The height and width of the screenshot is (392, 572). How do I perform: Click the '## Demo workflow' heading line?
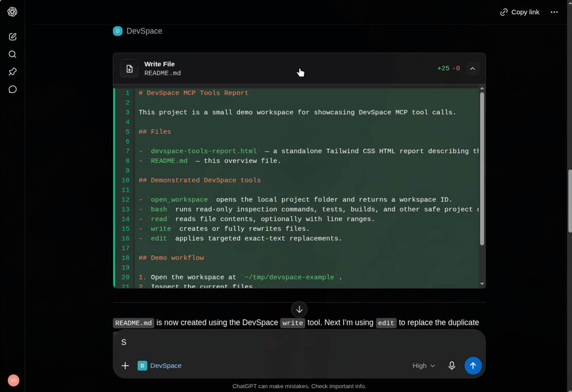point(171,258)
